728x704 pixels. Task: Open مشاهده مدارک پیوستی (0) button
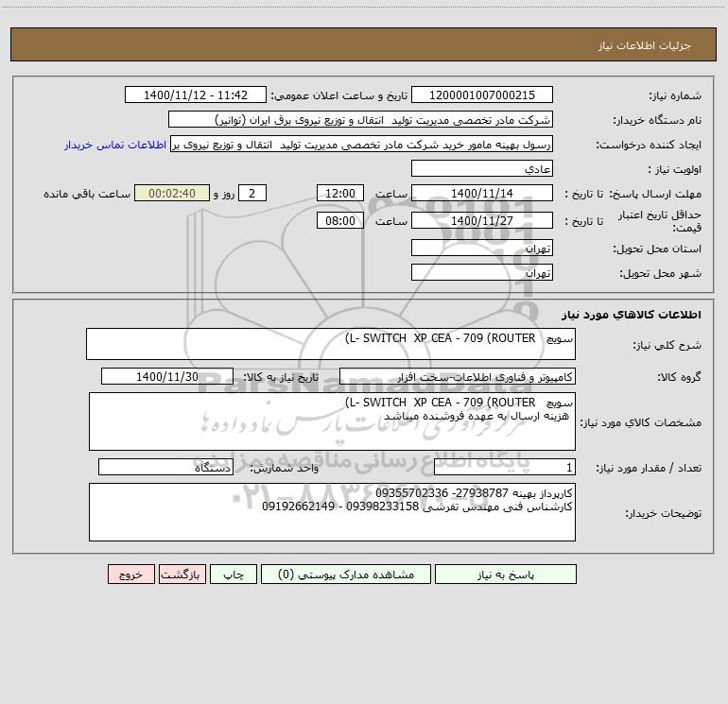coord(346,575)
